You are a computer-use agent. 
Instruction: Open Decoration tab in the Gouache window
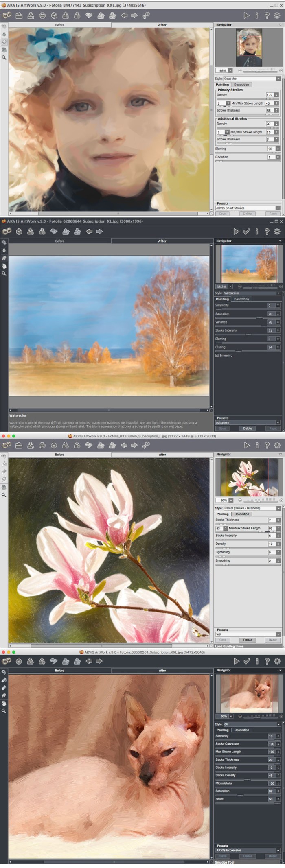click(x=241, y=85)
